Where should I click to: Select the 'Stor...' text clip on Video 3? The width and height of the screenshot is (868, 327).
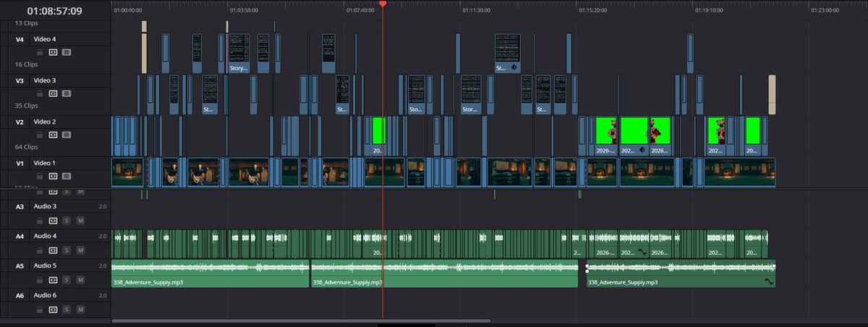[x=471, y=95]
